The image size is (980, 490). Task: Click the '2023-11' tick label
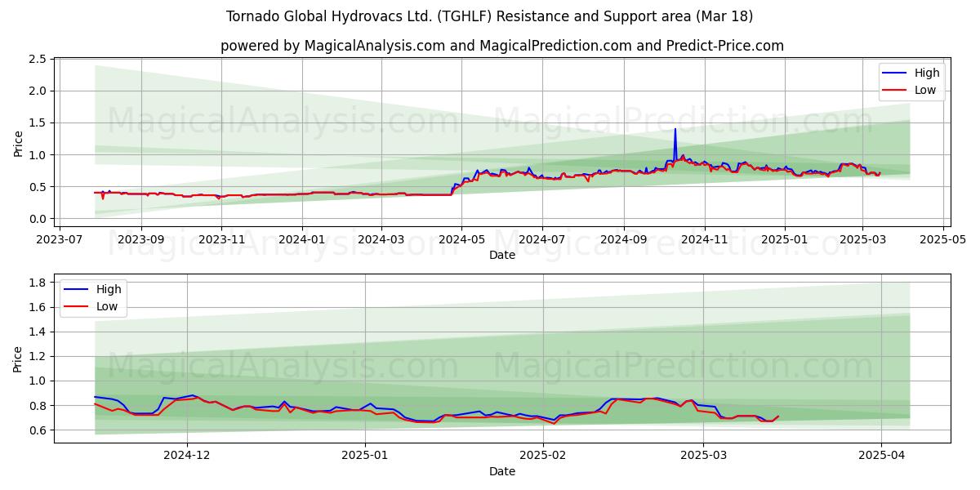[221, 239]
